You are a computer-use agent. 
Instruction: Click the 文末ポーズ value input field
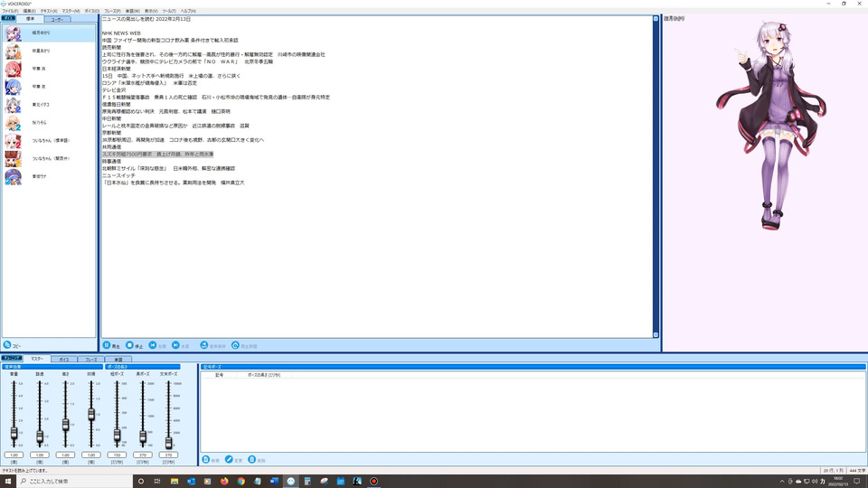click(168, 455)
